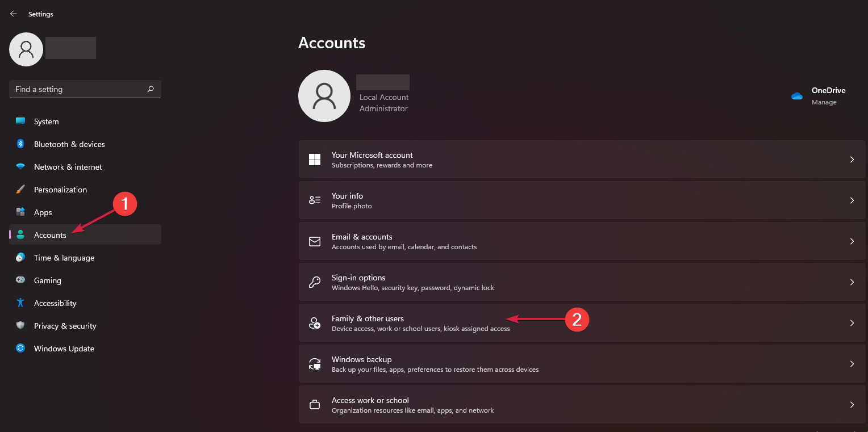Expand Windows backup row chevron
868x432 pixels.
pyautogui.click(x=852, y=364)
